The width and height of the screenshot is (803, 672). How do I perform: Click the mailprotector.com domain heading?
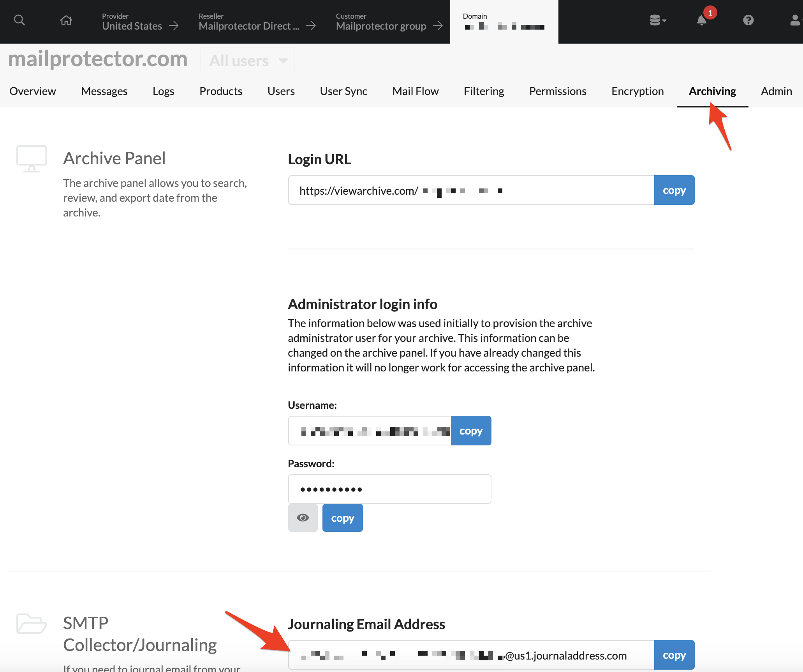coord(98,59)
